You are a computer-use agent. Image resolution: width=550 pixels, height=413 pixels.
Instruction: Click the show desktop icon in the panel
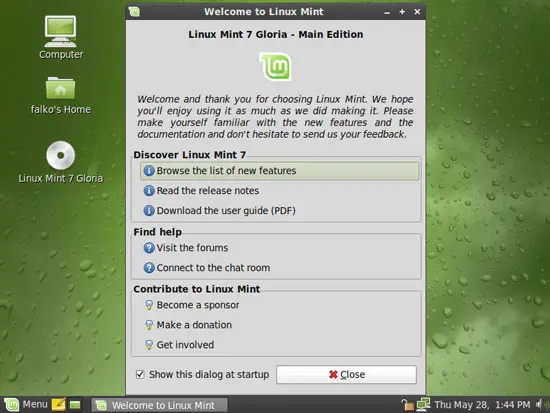(75, 405)
